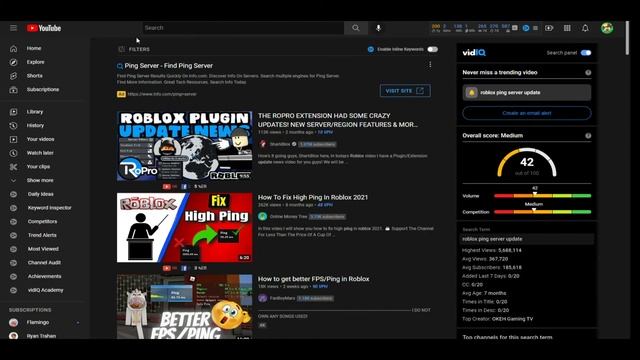Click help icon beside Never miss a trending video

(x=588, y=73)
